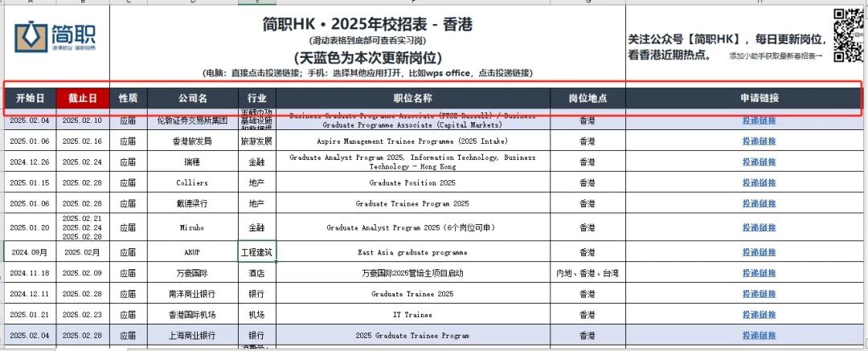Open 投递链接 for 戴德梁行
Viewport: 868px width, 351px height.
click(759, 204)
